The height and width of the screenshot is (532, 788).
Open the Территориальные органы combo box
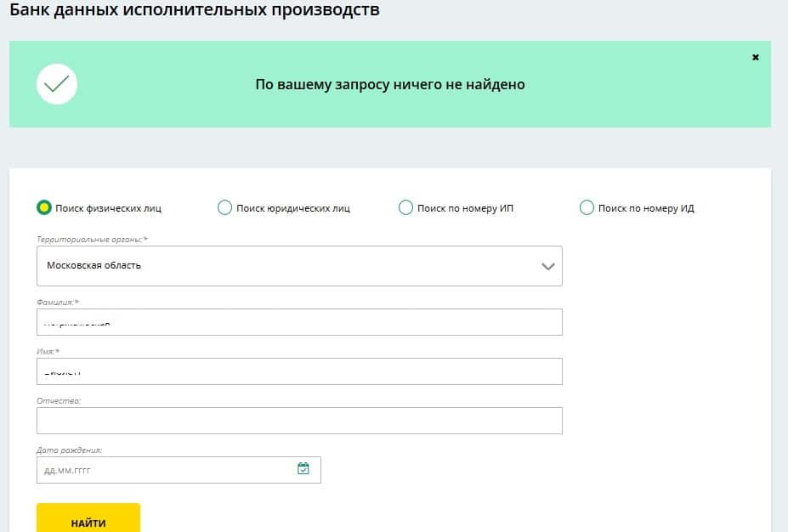click(299, 266)
